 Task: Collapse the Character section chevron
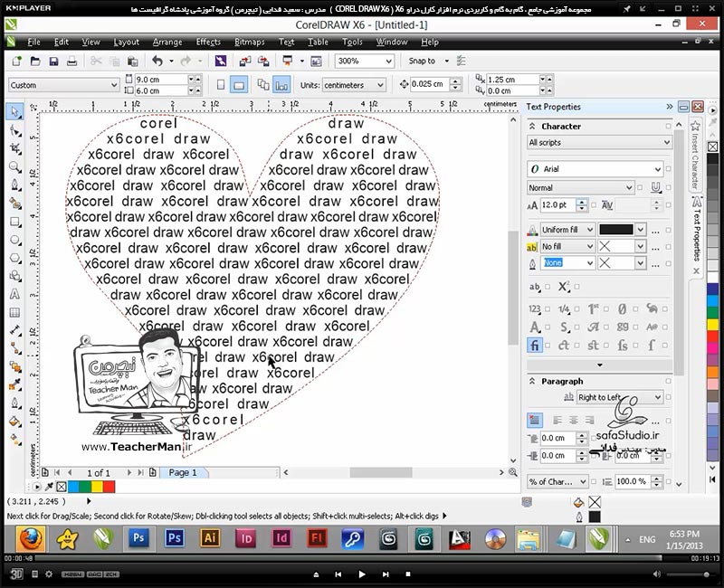(x=532, y=126)
